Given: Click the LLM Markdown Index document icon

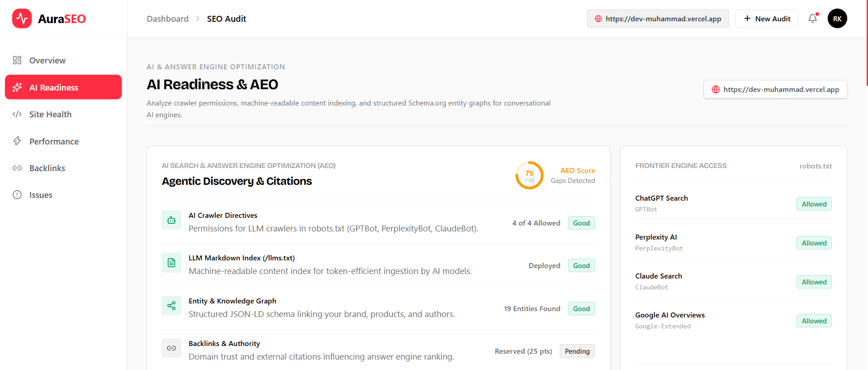Looking at the screenshot, I should [172, 263].
